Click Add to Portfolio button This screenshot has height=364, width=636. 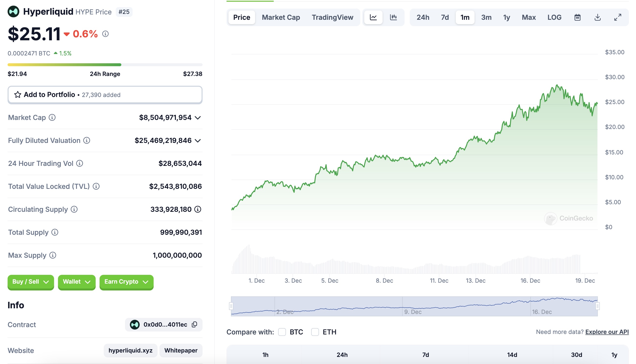click(105, 95)
